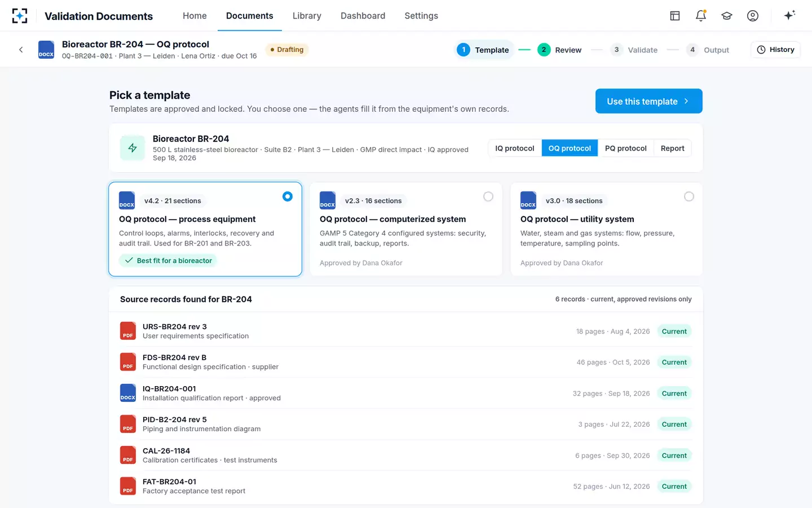Click the Template step indicator

pos(483,50)
